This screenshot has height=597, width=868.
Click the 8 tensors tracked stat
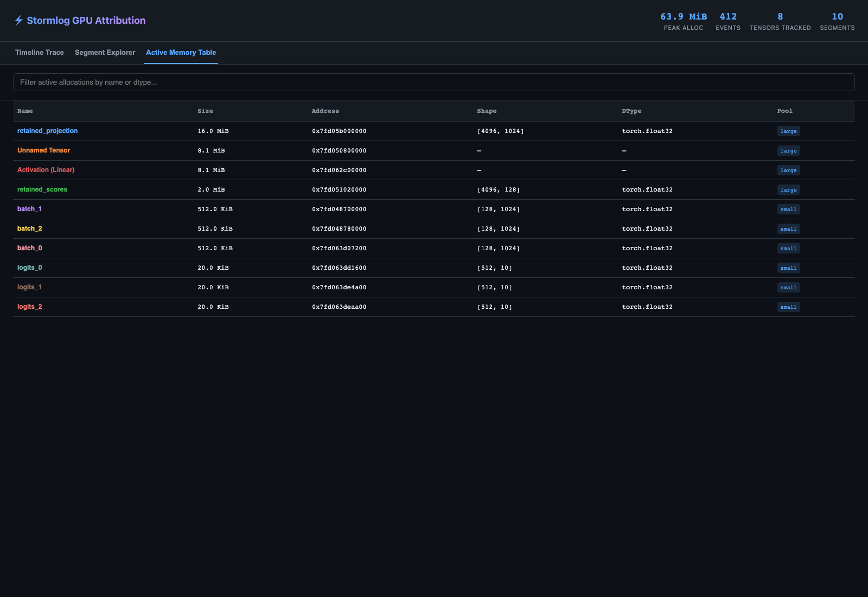780,22
